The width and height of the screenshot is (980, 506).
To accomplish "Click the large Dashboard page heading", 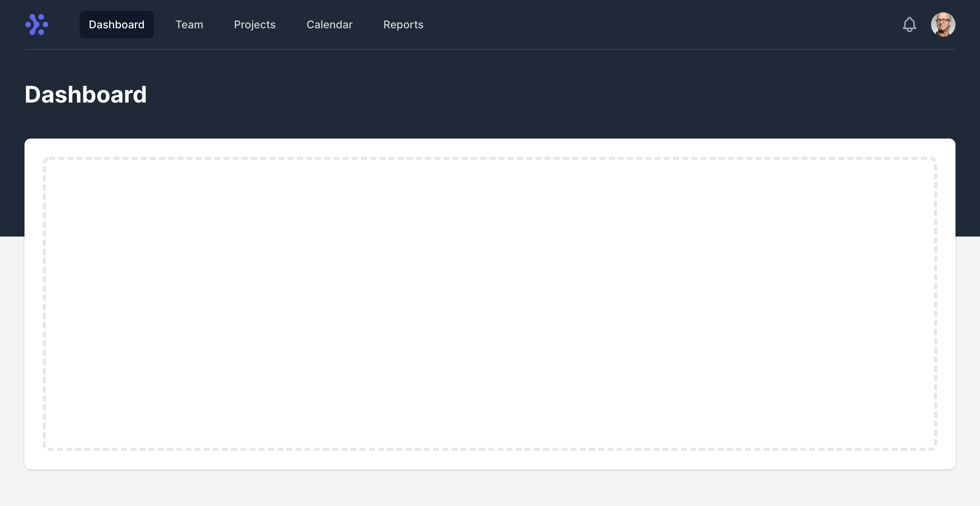I will point(86,95).
